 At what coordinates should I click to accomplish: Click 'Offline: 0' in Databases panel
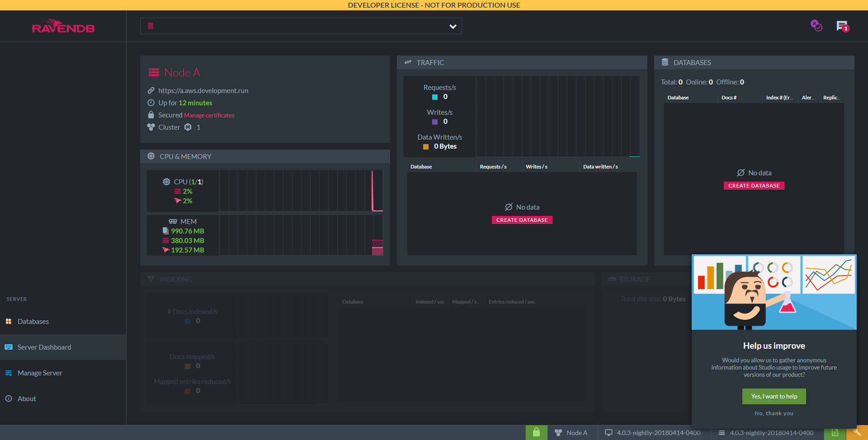point(730,82)
